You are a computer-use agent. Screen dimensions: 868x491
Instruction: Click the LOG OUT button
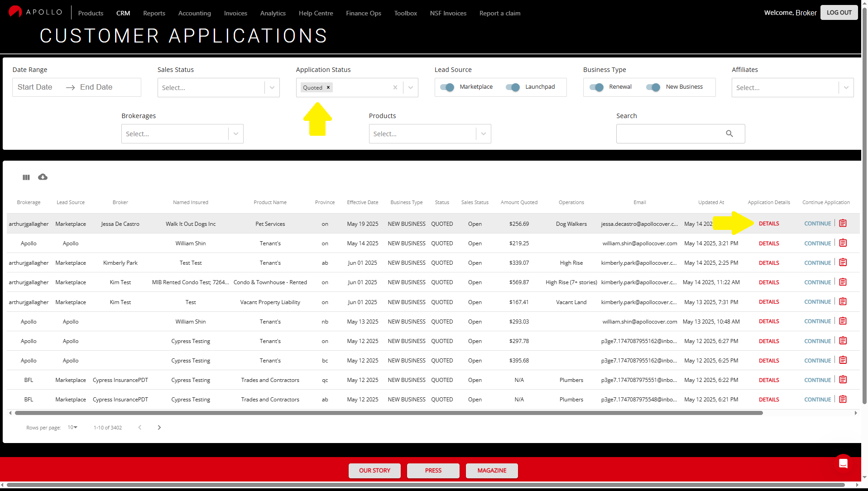point(839,13)
